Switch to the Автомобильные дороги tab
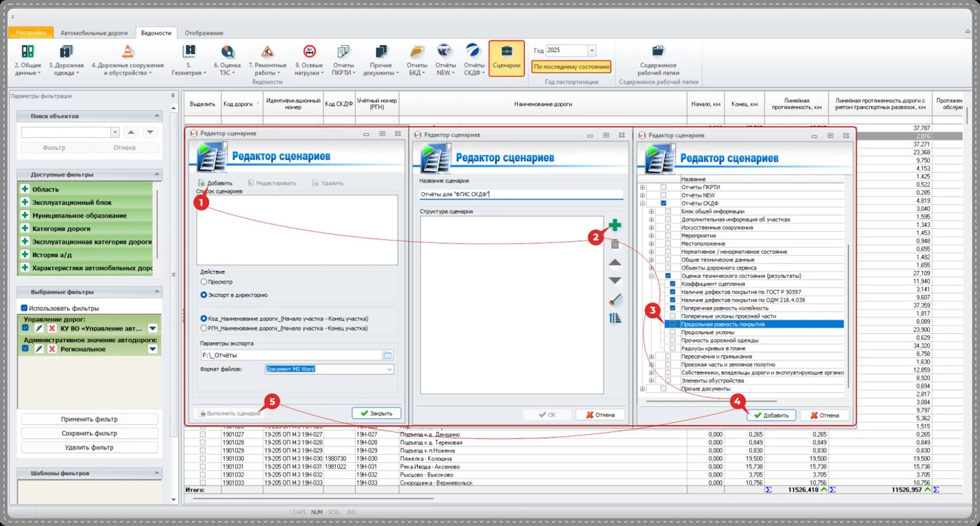The image size is (980, 526). (x=94, y=33)
